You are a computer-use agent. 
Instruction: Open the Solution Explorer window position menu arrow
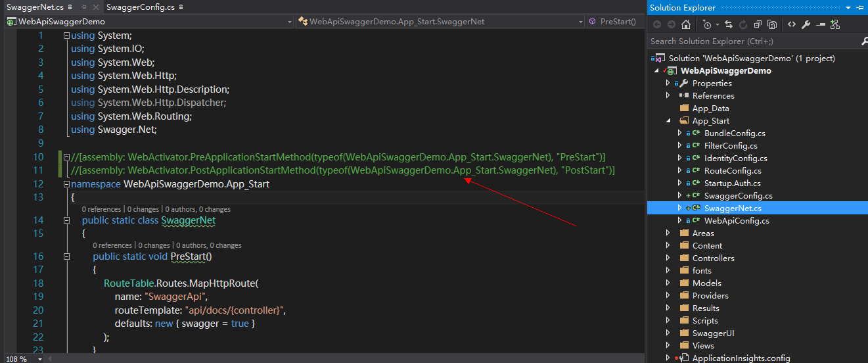[x=847, y=7]
